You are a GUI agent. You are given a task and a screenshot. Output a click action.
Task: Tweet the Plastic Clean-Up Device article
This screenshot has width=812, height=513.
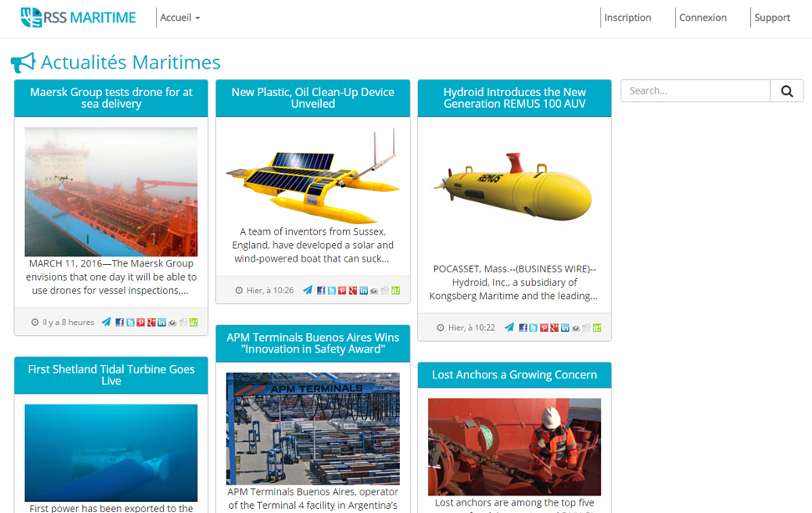click(331, 291)
